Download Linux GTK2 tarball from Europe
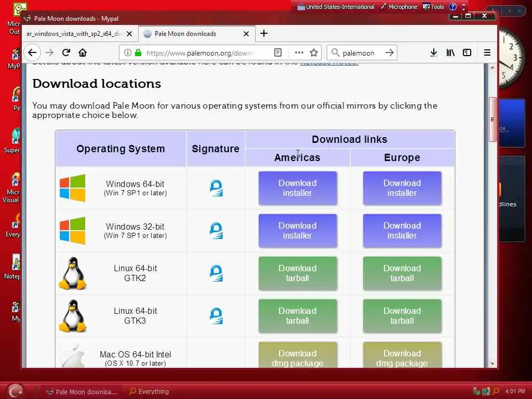The height and width of the screenshot is (399, 532). (x=402, y=273)
